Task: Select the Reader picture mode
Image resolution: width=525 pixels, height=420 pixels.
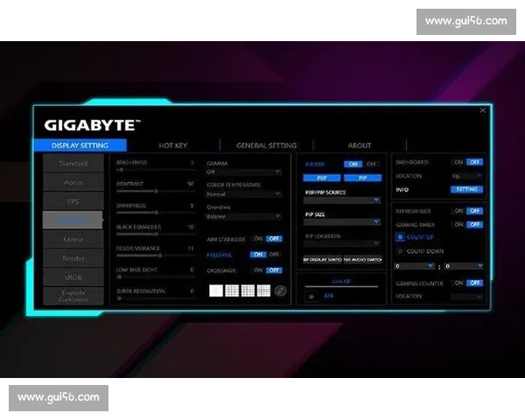Action: (73, 258)
